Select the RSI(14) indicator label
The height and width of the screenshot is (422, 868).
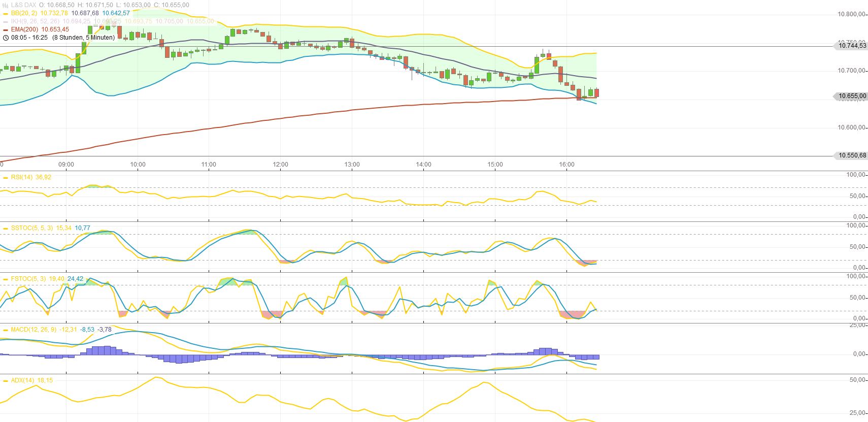(x=22, y=177)
